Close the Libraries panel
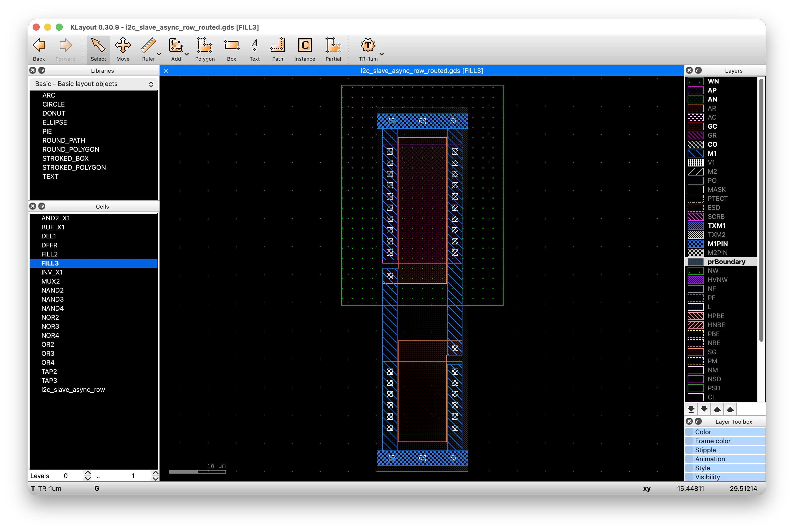 tap(33, 70)
